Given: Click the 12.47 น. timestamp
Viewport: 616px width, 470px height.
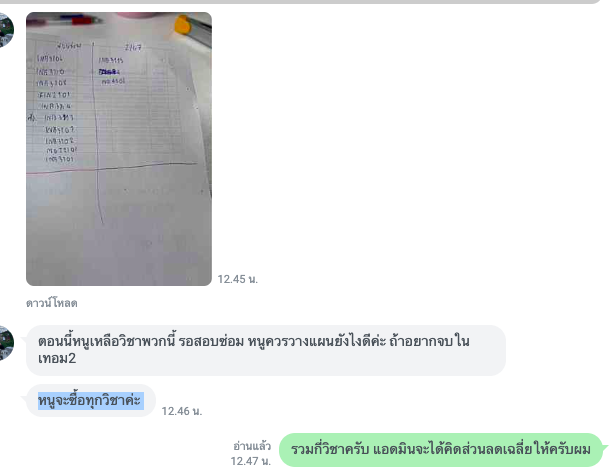Looking at the screenshot, I should (x=251, y=461).
